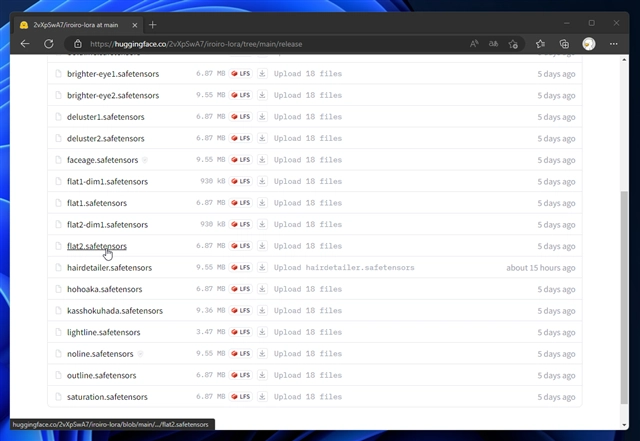Open brighter-eye1.safetensors file link

pyautogui.click(x=113, y=74)
